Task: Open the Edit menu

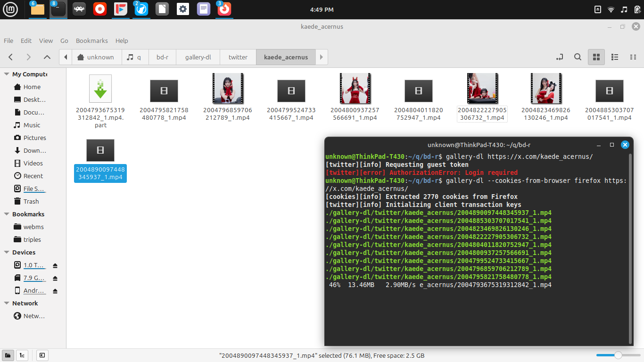Action: tap(26, 41)
